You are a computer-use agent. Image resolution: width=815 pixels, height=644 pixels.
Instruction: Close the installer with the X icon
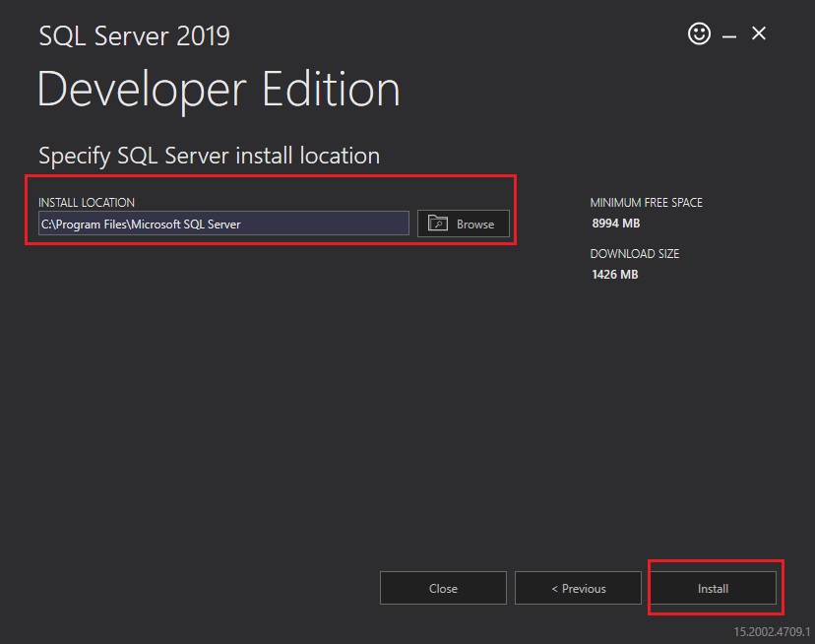(759, 33)
